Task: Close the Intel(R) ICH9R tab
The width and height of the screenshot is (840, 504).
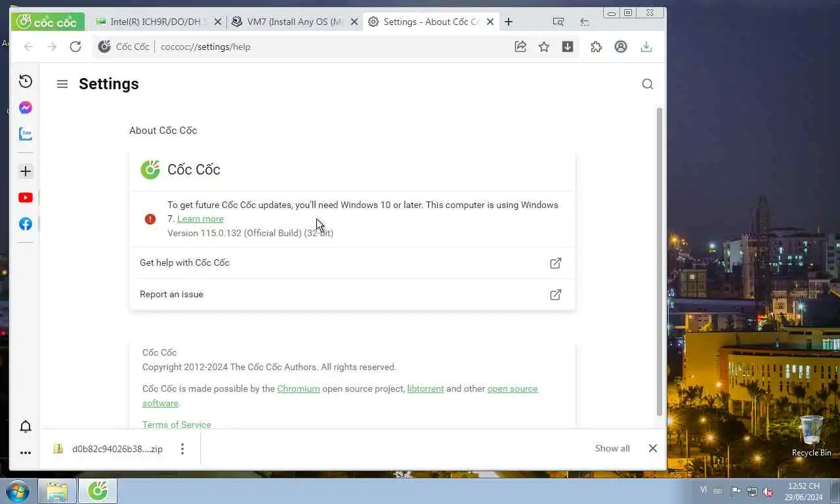Action: click(x=218, y=22)
